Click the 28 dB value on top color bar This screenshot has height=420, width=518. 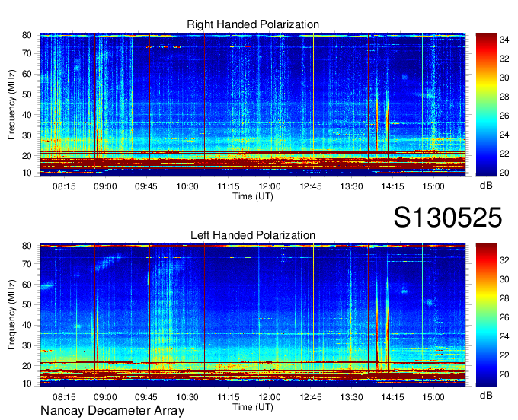(504, 97)
